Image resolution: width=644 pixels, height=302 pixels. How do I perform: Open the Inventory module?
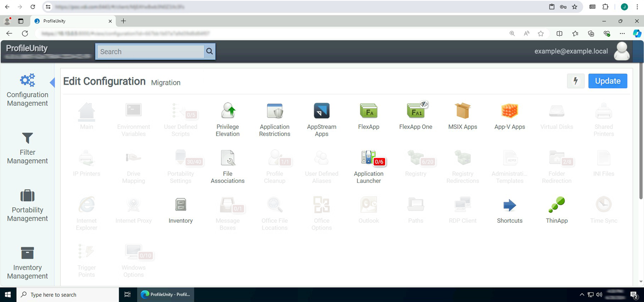click(x=180, y=210)
